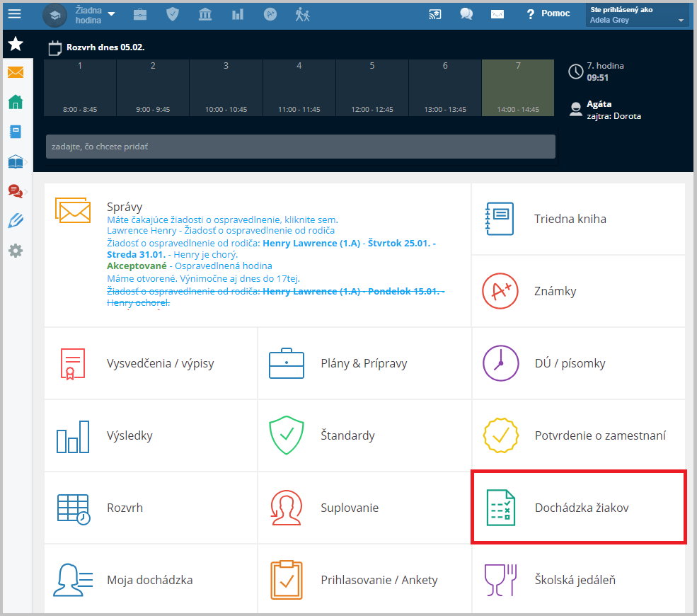Click the star favorites icon in sidebar

[16, 44]
